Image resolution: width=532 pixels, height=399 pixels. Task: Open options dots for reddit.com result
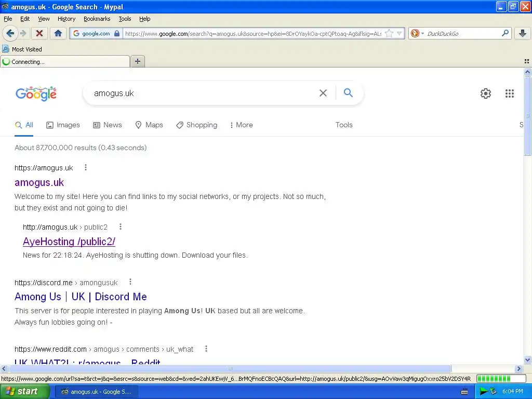(206, 349)
